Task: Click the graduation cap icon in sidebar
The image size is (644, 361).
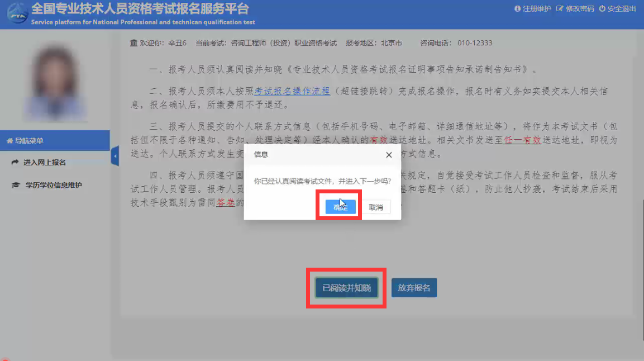Action: click(x=15, y=186)
